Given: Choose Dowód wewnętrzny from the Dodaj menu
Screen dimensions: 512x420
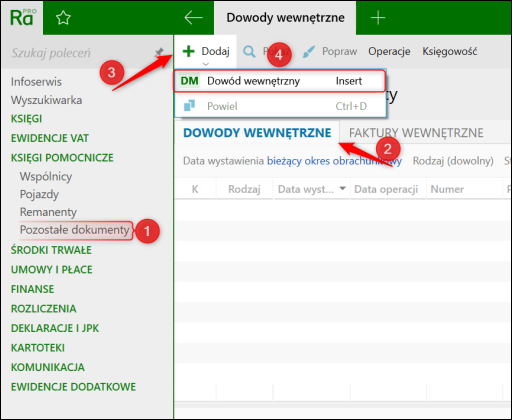Looking at the screenshot, I should tap(280, 81).
